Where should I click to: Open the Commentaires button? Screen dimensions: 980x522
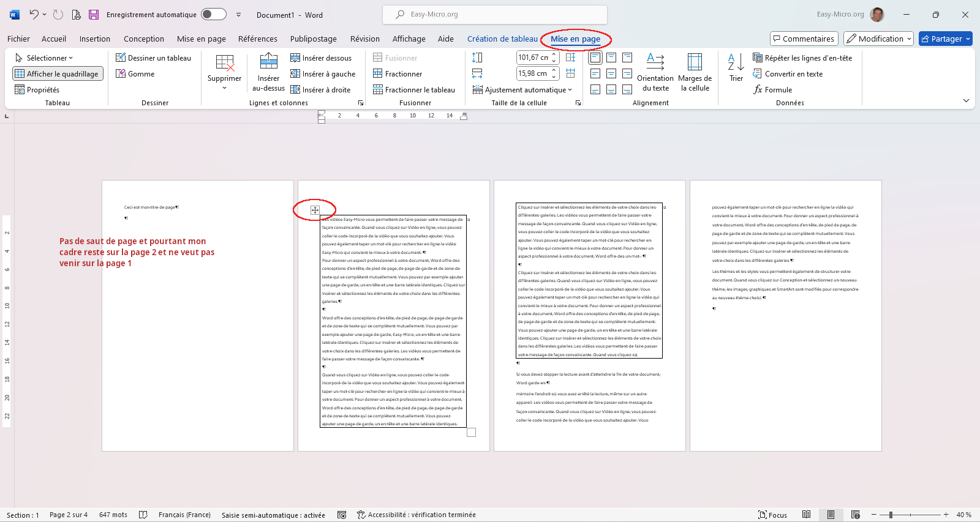pos(803,39)
